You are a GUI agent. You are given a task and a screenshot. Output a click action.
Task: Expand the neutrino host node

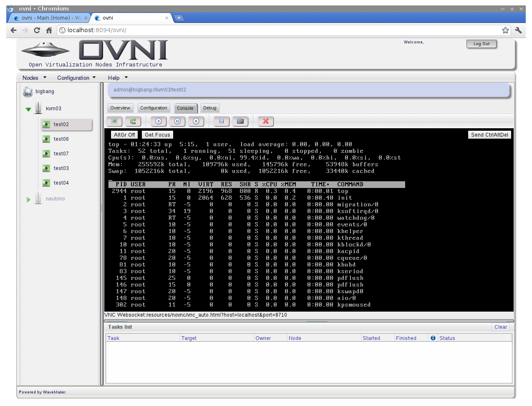(28, 199)
